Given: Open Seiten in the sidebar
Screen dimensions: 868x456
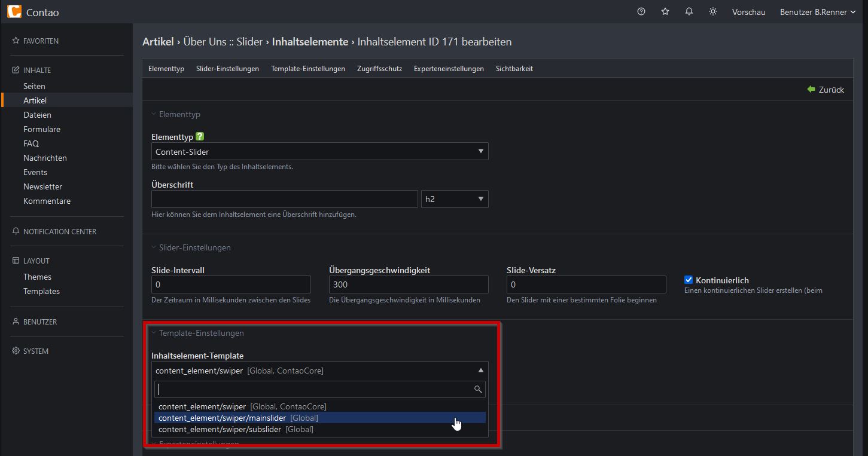Looking at the screenshot, I should [34, 86].
